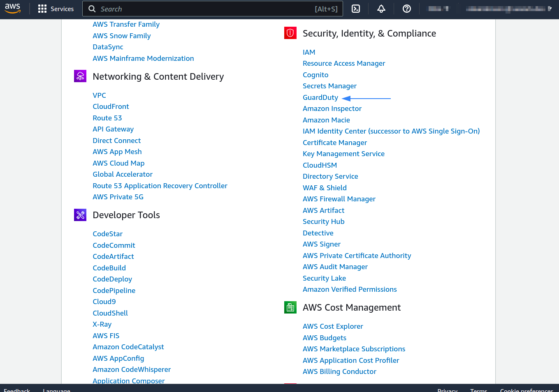Open CodeBuild
559x392 pixels.
pyautogui.click(x=109, y=268)
